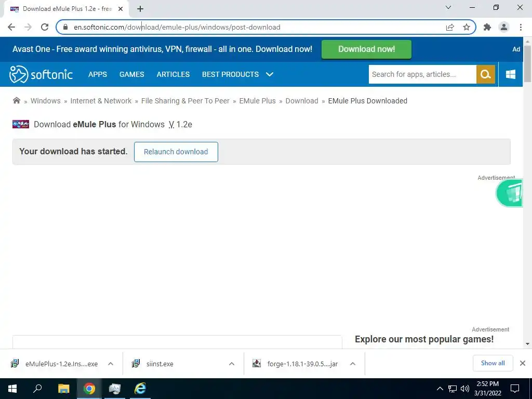Screen dimensions: 532x399
Task: Click the green Download now! ad button
Action: 366,49
